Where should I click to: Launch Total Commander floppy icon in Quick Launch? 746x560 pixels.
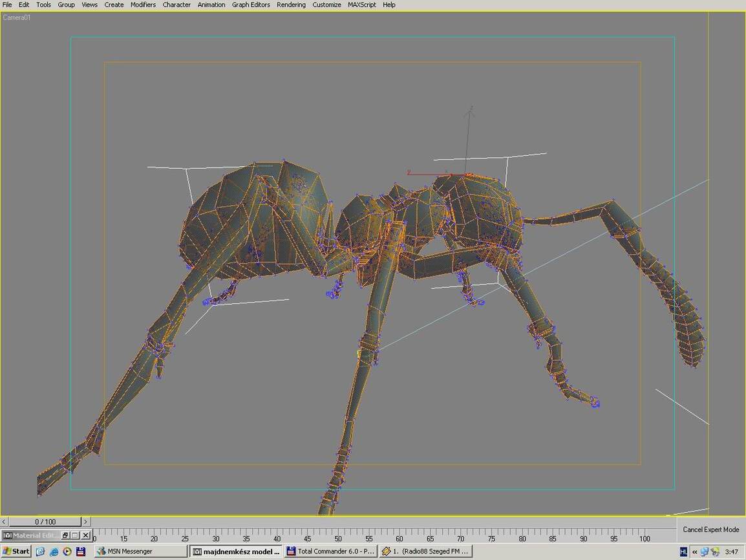point(81,552)
